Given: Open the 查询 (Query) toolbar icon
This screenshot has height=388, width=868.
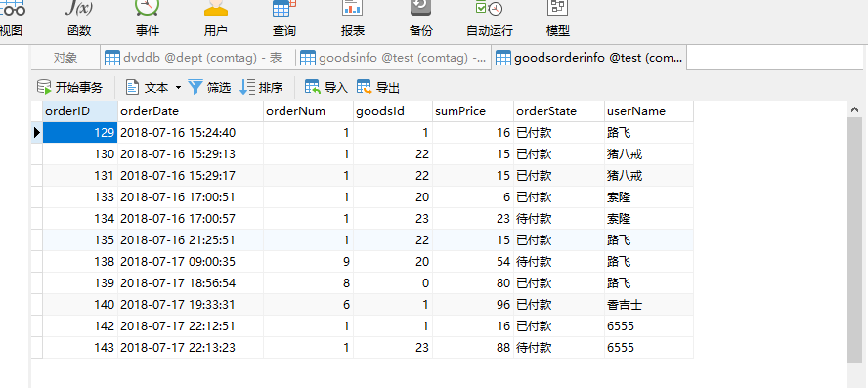Looking at the screenshot, I should [x=284, y=18].
